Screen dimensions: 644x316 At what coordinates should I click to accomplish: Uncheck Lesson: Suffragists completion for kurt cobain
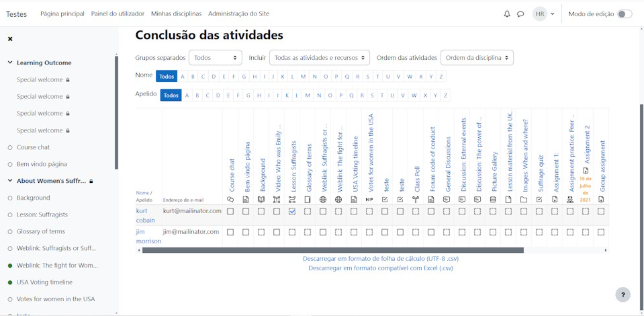(x=292, y=211)
